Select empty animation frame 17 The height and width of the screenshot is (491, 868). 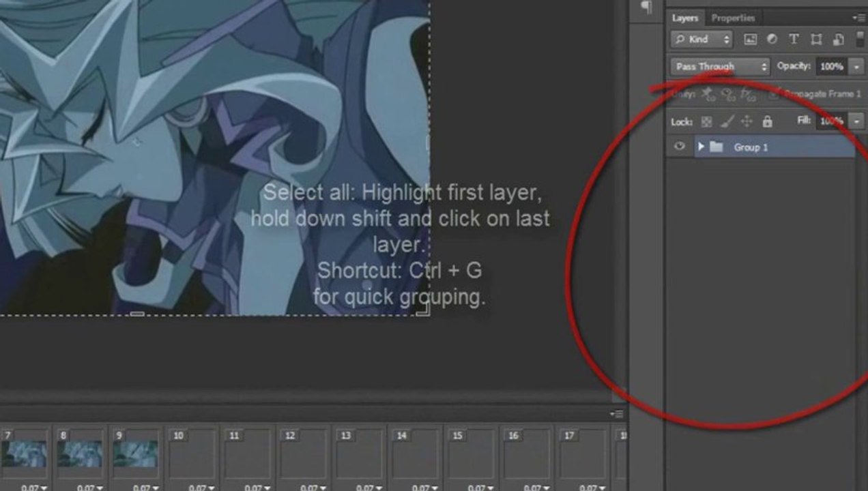tap(584, 453)
